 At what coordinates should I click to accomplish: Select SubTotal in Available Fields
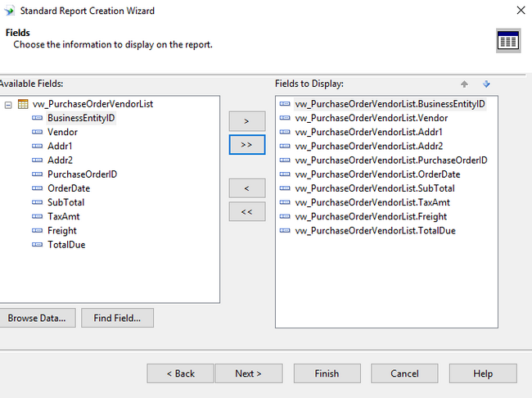[65, 202]
